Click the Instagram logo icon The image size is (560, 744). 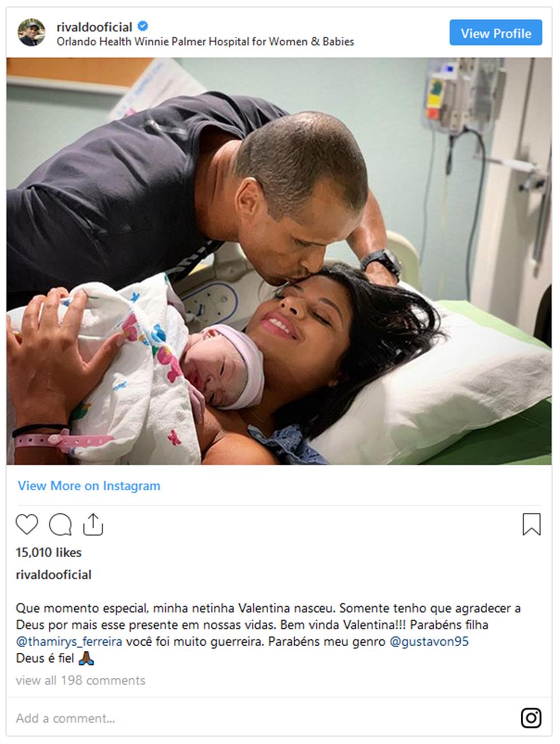pyautogui.click(x=531, y=718)
